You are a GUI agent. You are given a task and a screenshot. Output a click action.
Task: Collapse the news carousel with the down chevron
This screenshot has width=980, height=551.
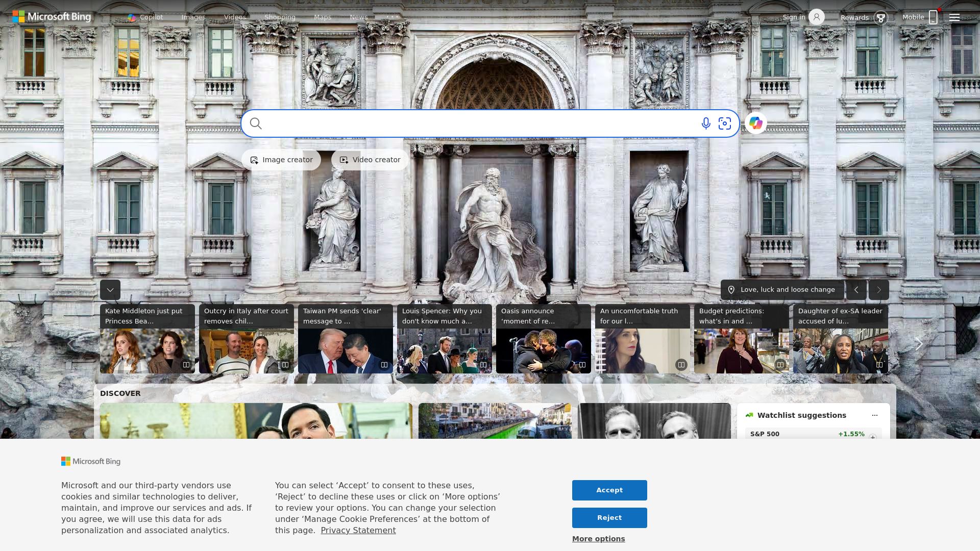pyautogui.click(x=110, y=289)
